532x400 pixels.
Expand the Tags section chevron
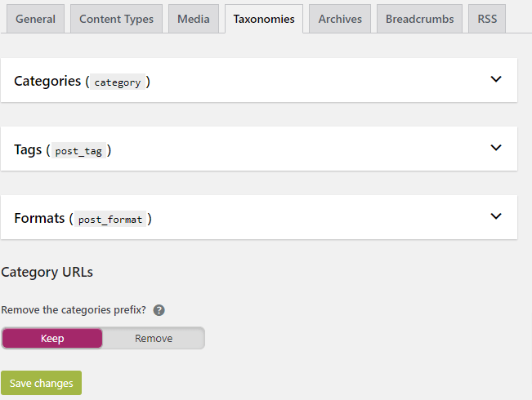pyautogui.click(x=496, y=148)
